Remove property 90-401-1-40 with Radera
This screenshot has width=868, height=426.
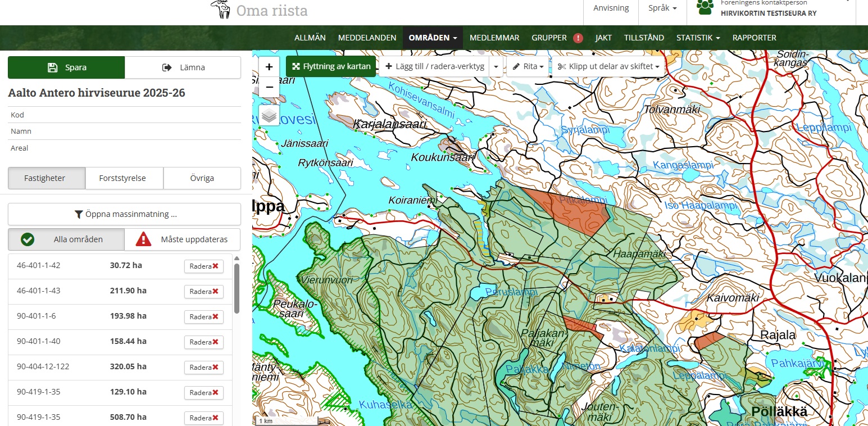pyautogui.click(x=203, y=342)
